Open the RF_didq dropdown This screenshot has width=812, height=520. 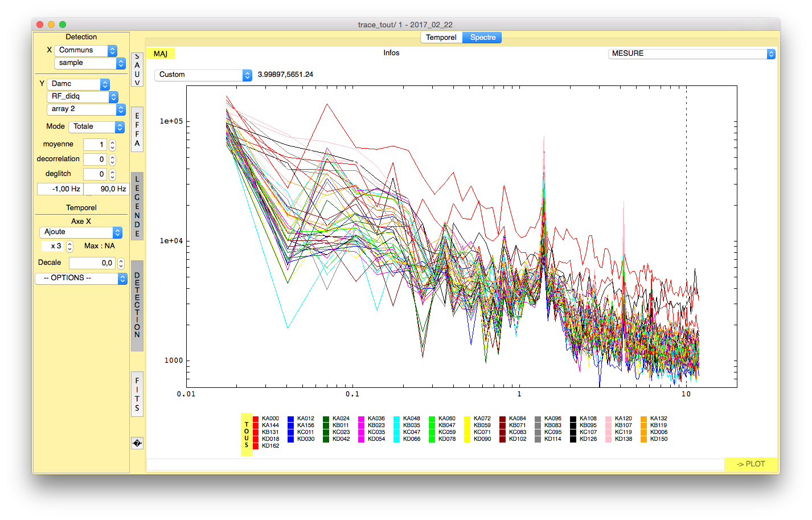click(82, 97)
